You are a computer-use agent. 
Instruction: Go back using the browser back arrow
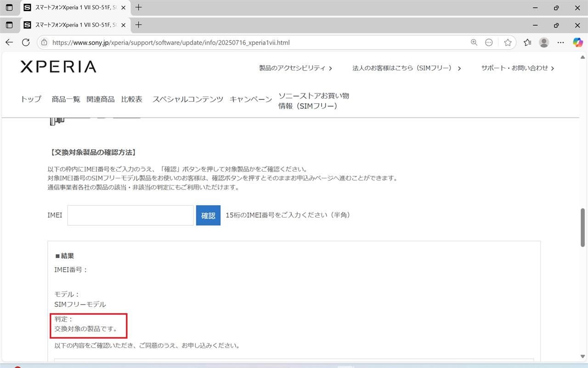pyautogui.click(x=9, y=42)
